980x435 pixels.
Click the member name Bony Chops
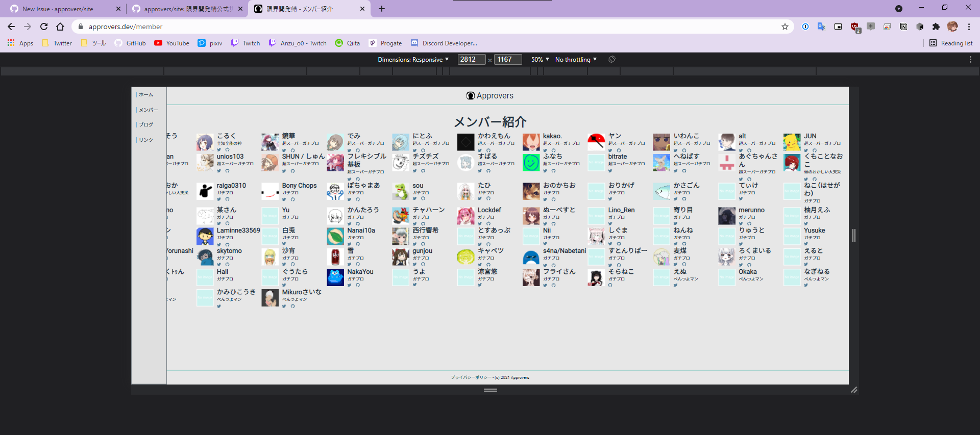[299, 186]
